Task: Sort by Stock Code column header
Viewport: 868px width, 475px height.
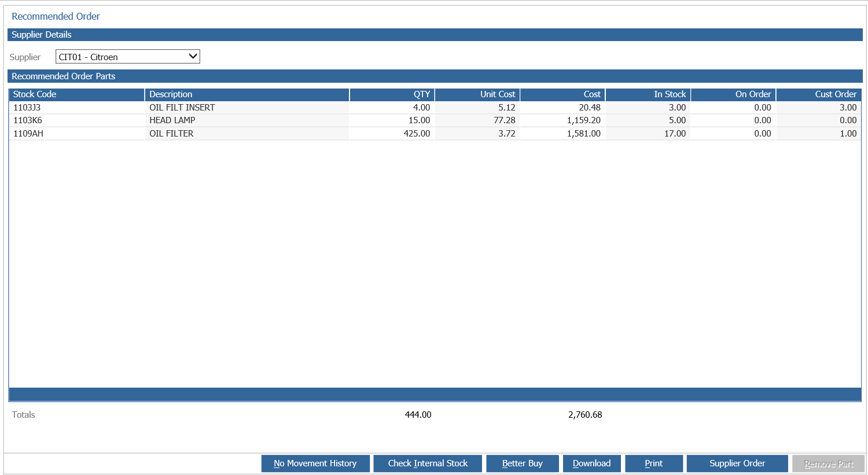Action: (76, 94)
